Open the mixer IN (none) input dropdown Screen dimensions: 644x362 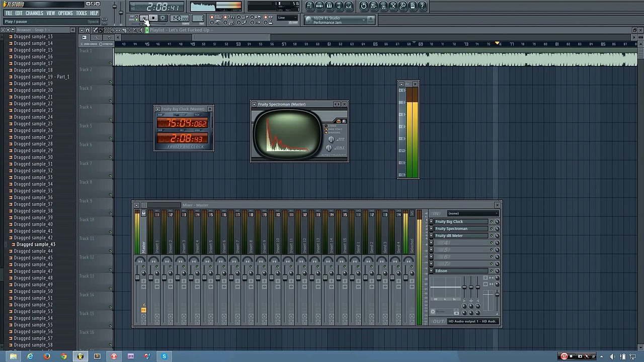473,214
